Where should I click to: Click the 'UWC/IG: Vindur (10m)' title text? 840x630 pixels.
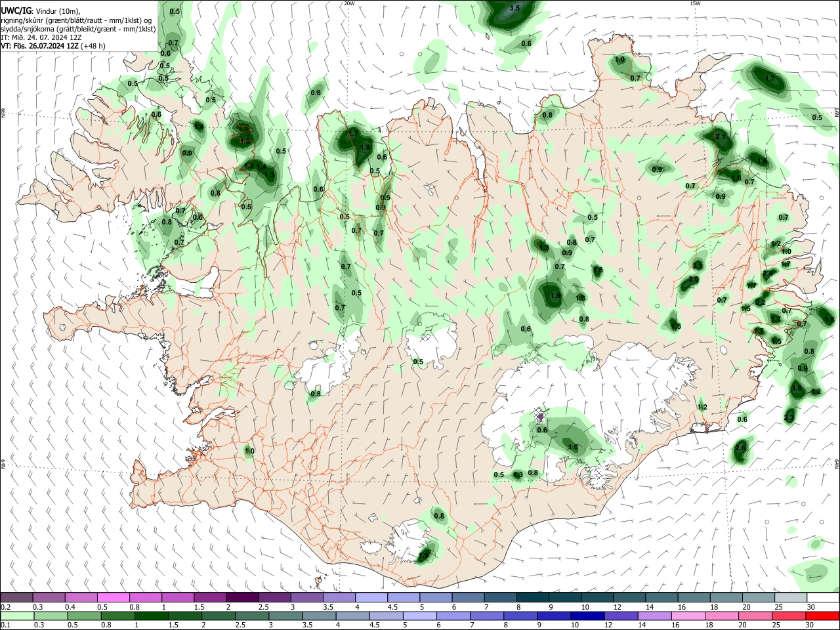40,11
